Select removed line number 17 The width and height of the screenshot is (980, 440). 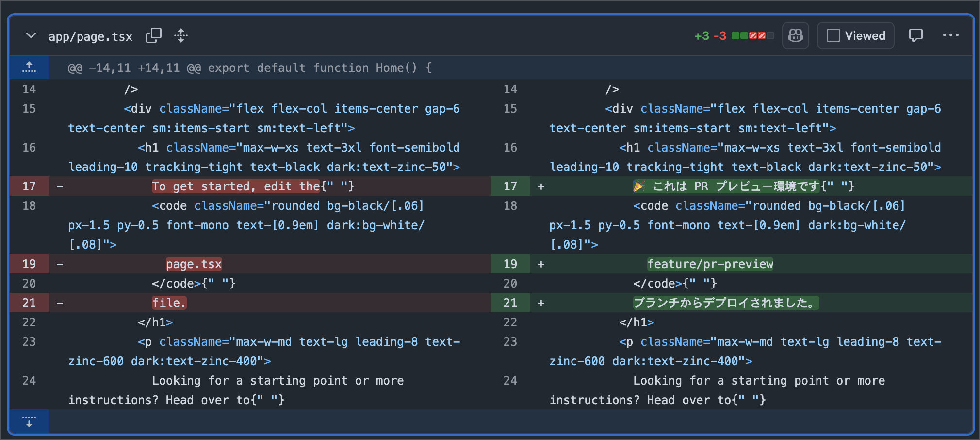pyautogui.click(x=29, y=186)
